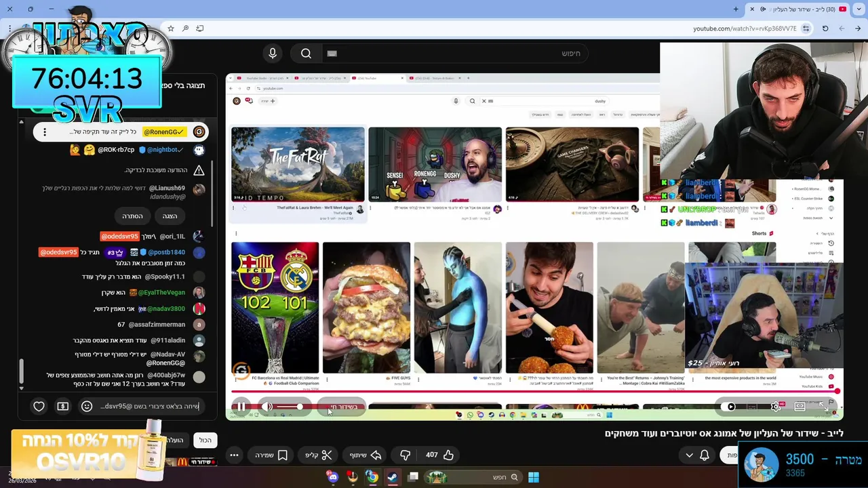
Task: Click the @nadav3800 chat message
Action: click(x=149, y=308)
